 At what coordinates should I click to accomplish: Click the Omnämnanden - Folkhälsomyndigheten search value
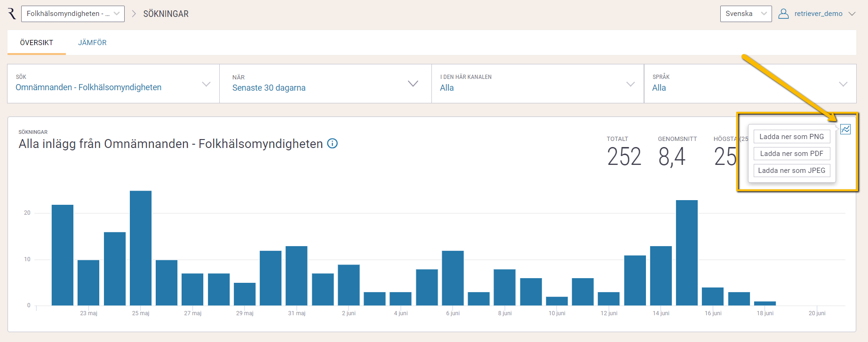(88, 87)
